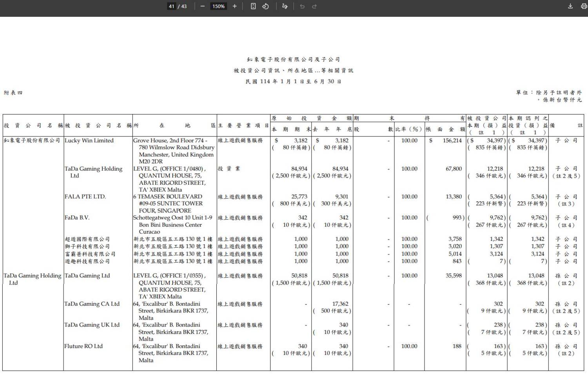This screenshot has width=588, height=374.
Task: Select '獅子科技有限公司' company name
Action: click(x=87, y=247)
